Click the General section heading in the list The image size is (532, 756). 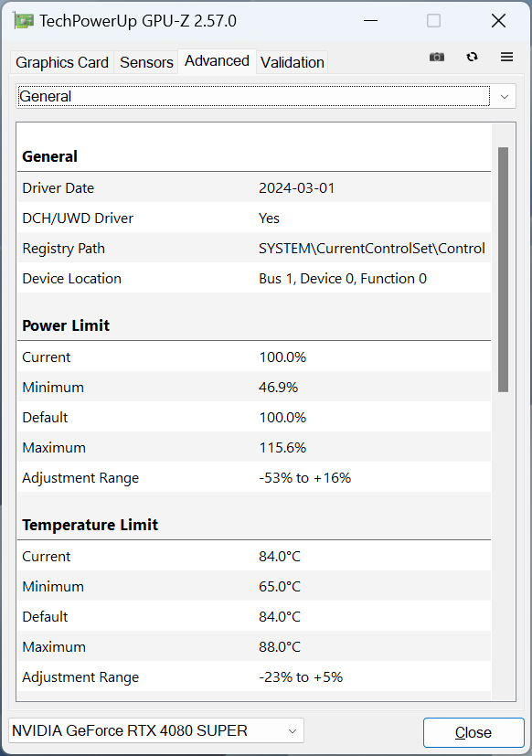click(49, 156)
